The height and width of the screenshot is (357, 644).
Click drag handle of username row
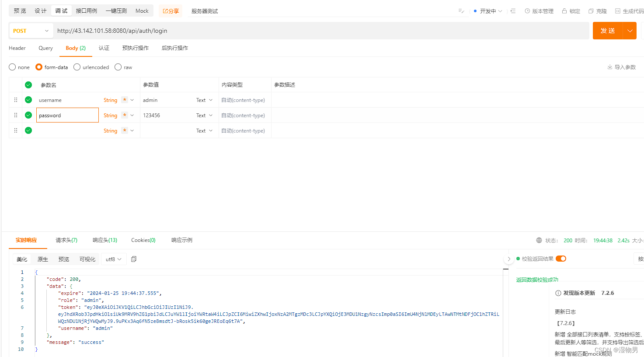(16, 100)
